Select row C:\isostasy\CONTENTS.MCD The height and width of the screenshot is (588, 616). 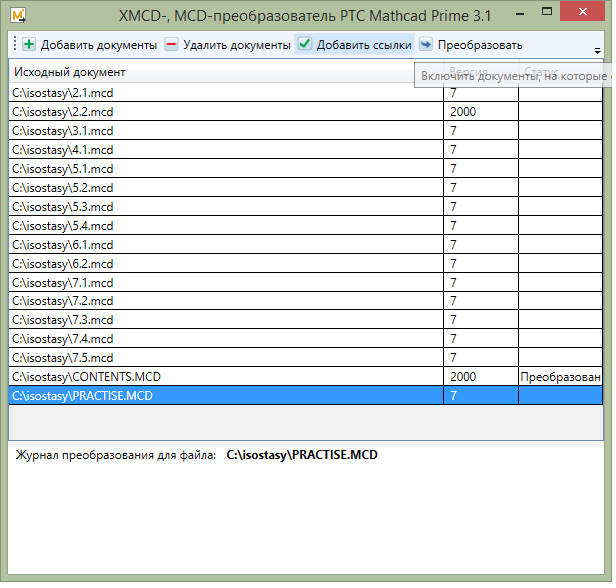coord(305,376)
